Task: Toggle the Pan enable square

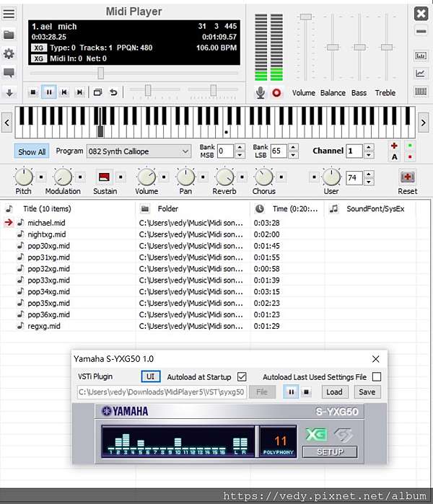Action: (x=203, y=177)
